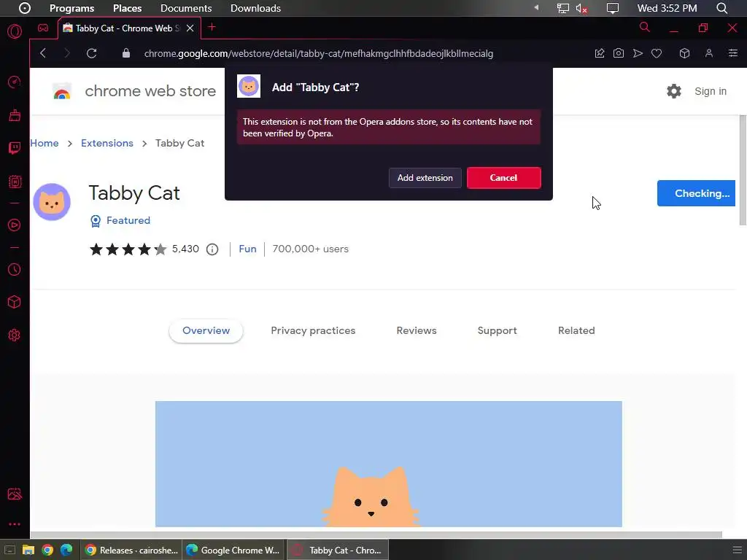Open the Downloads menu
The width and height of the screenshot is (747, 560).
point(255,8)
